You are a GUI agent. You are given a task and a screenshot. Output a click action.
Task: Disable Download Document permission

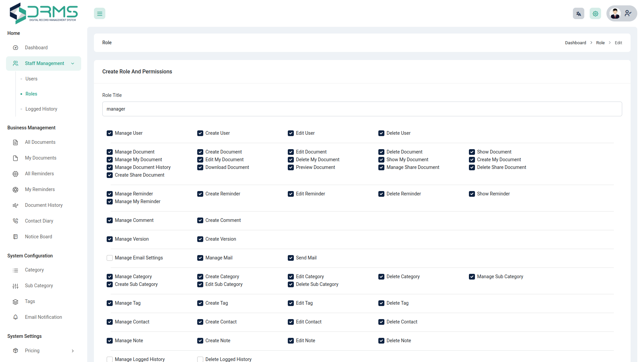point(200,167)
